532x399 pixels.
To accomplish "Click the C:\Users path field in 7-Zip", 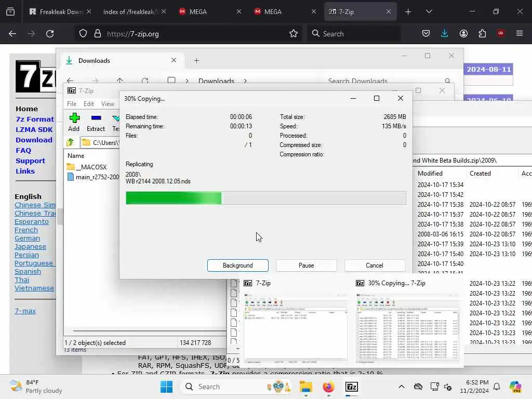I will 100,142.
